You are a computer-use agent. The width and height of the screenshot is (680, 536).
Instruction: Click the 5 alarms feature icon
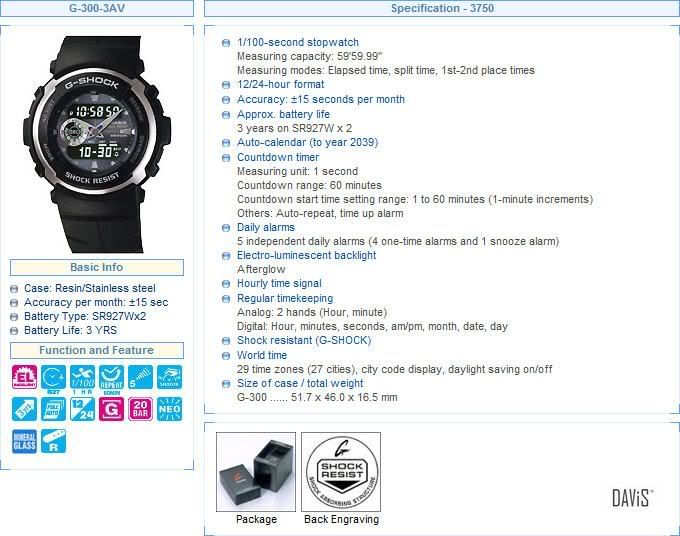(141, 377)
